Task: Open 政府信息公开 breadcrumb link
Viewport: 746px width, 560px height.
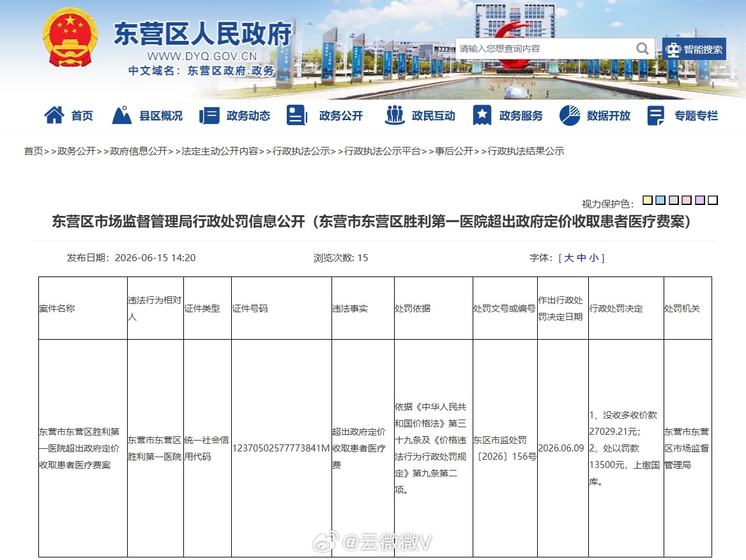Action: (139, 151)
